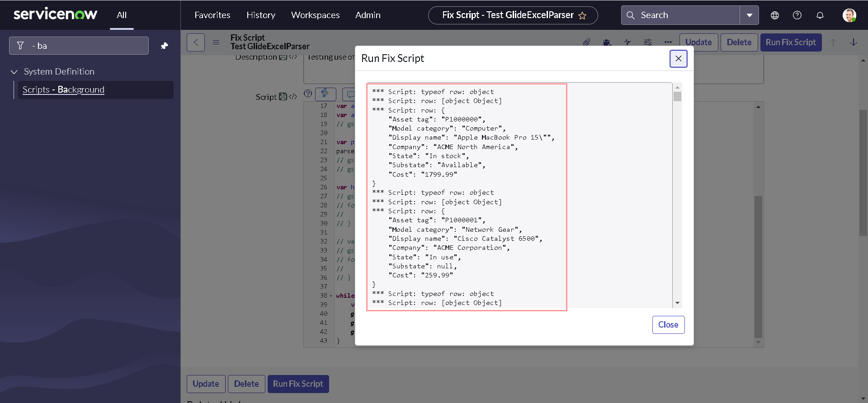Click the ServiceNow logo
The image size is (868, 403).
click(55, 14)
